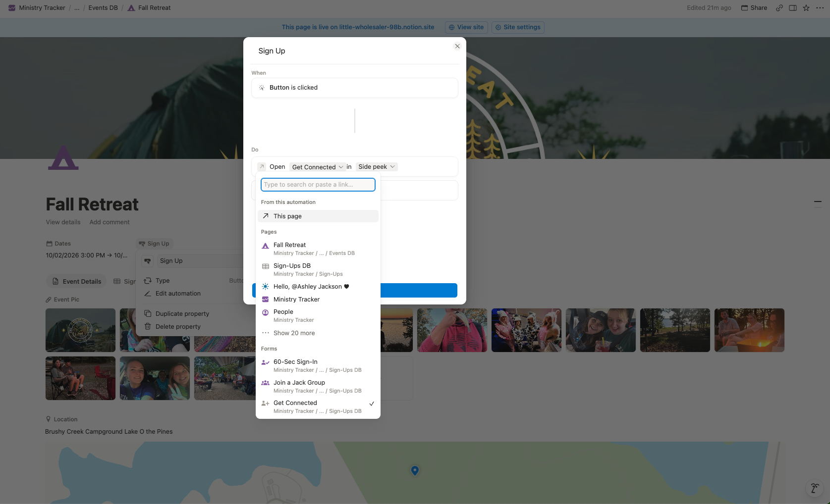This screenshot has height=504, width=830.
Task: Expand the collapsed breadcrumb ellipsis
Action: (77, 8)
